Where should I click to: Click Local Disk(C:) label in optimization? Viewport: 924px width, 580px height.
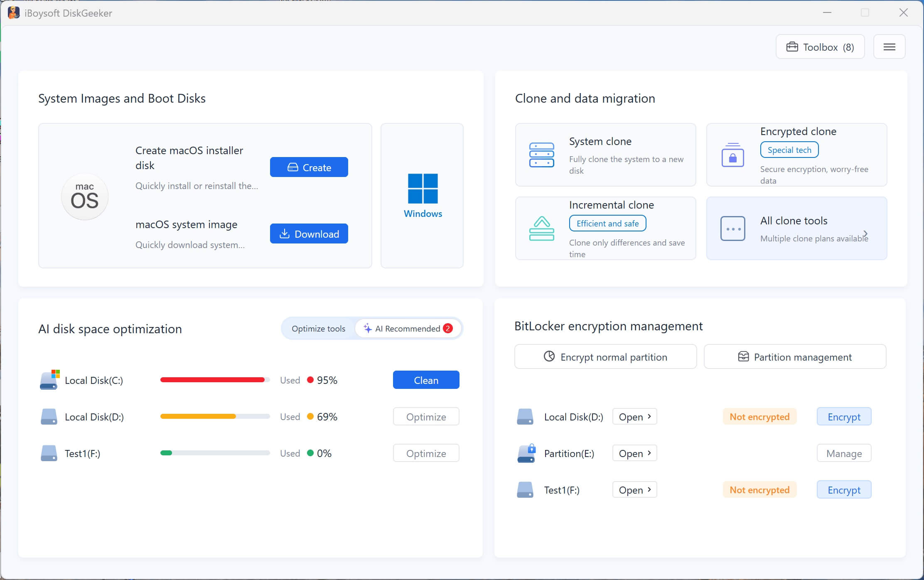(x=94, y=380)
